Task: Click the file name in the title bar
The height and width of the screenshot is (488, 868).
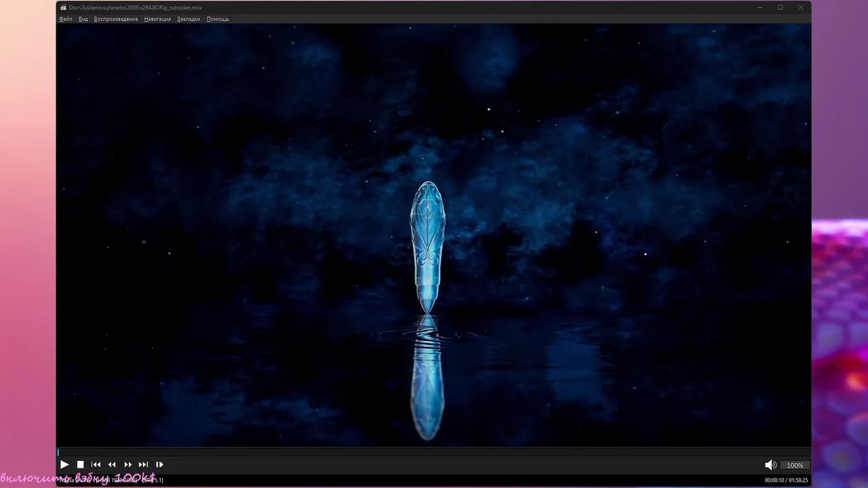Action: coord(136,7)
